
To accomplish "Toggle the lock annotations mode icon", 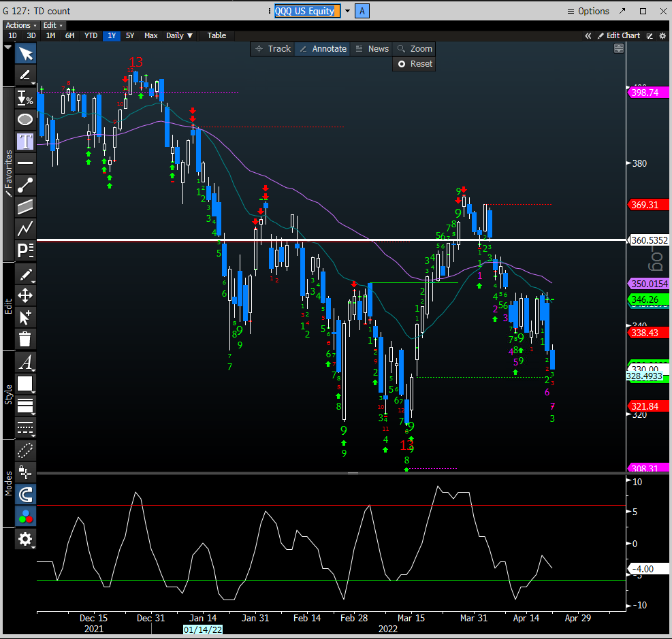I will tap(25, 472).
